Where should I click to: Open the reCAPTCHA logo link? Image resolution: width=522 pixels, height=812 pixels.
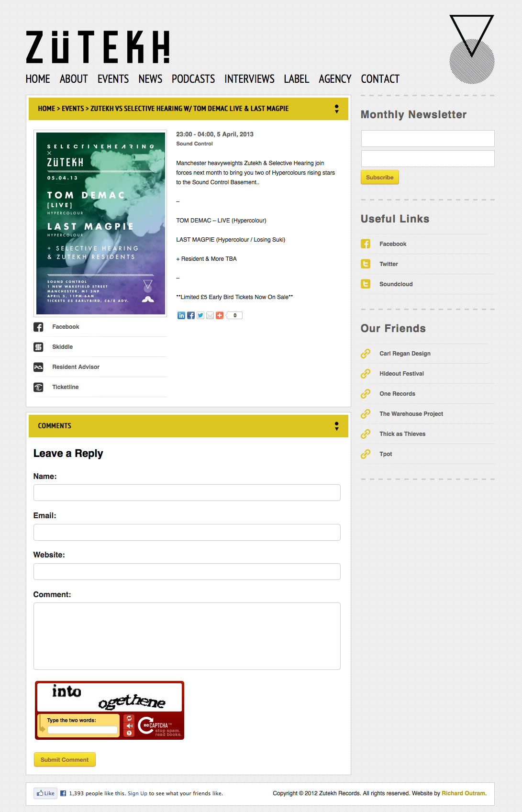pyautogui.click(x=159, y=726)
